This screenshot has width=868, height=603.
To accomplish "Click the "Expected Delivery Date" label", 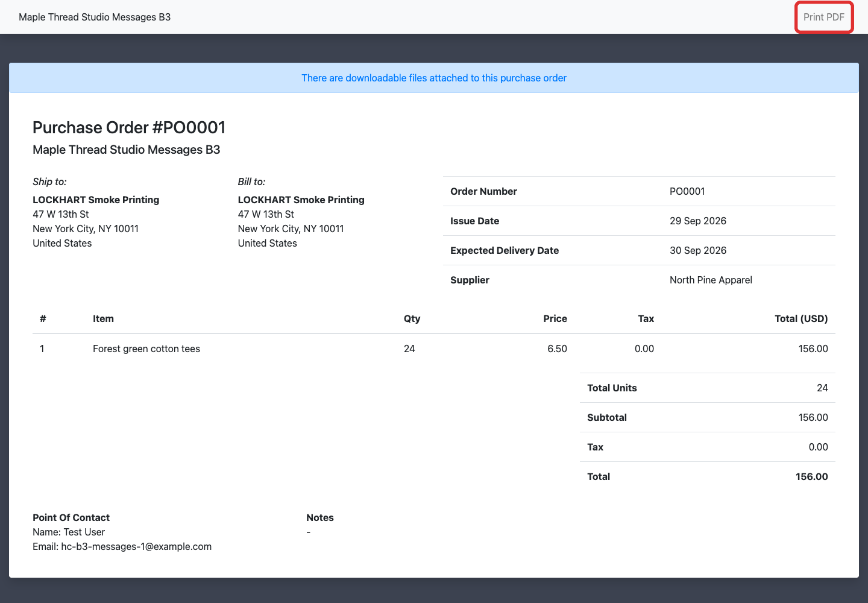I will click(x=505, y=250).
